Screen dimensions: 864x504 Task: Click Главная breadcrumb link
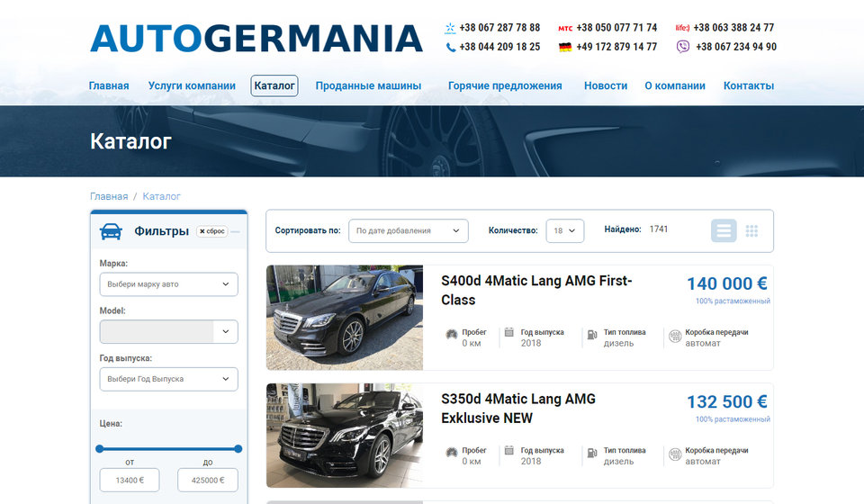point(109,196)
